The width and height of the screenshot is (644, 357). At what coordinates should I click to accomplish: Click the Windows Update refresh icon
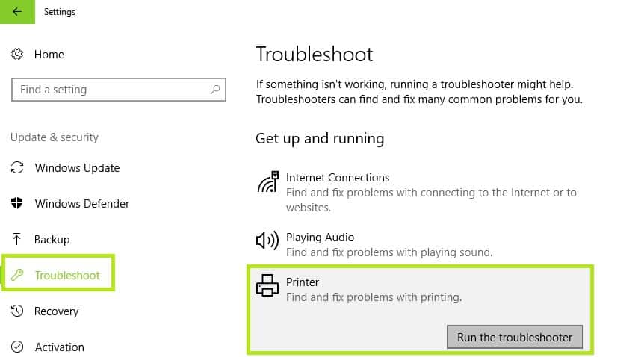click(x=17, y=167)
